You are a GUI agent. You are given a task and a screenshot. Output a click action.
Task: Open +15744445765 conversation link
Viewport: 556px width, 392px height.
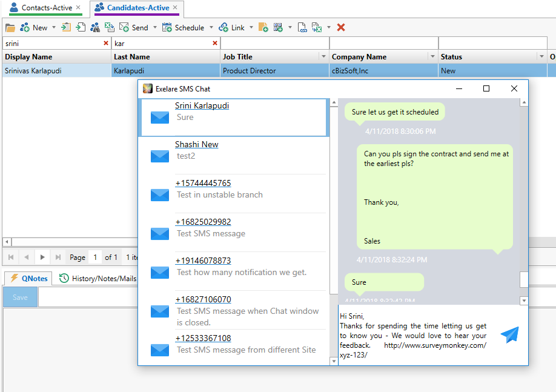pos(203,183)
